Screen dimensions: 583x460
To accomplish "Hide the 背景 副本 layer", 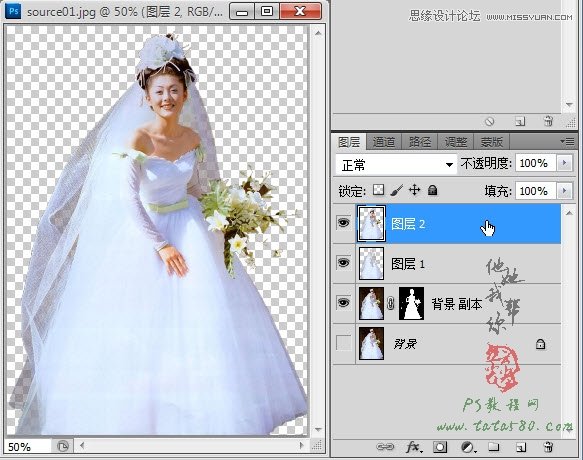I will click(343, 302).
